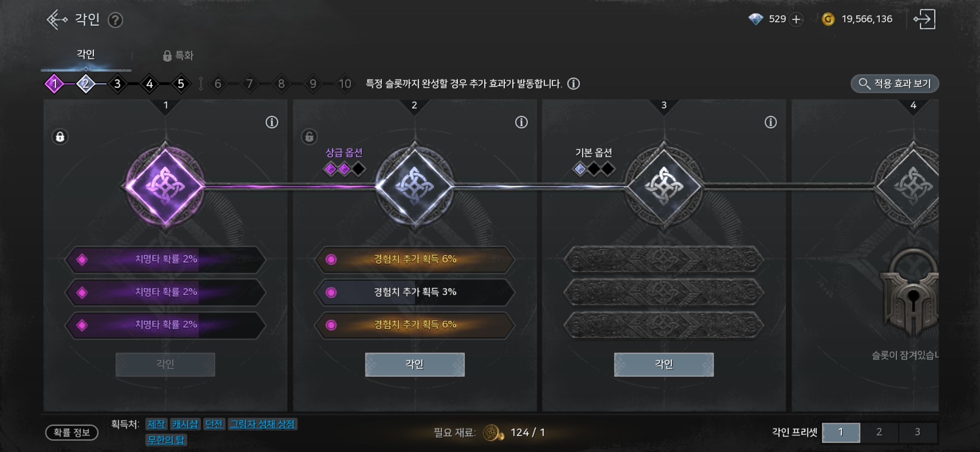Open 적용 효과 보기 button
The width and height of the screenshot is (980, 452).
point(895,84)
